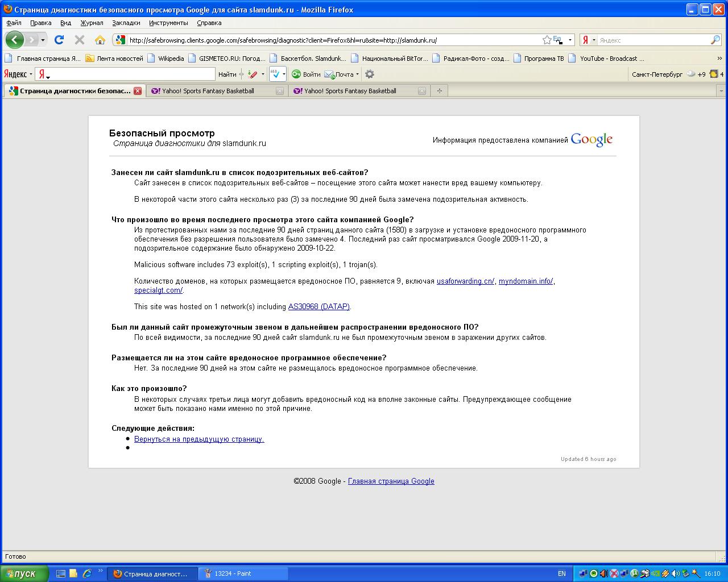The image size is (728, 582).
Task: Open the Программа ТВ bookmark
Action: (x=539, y=58)
